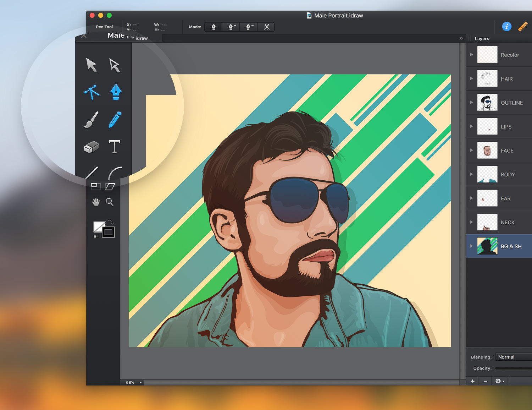
Task: Expand the HAIR layer
Action: tap(471, 78)
